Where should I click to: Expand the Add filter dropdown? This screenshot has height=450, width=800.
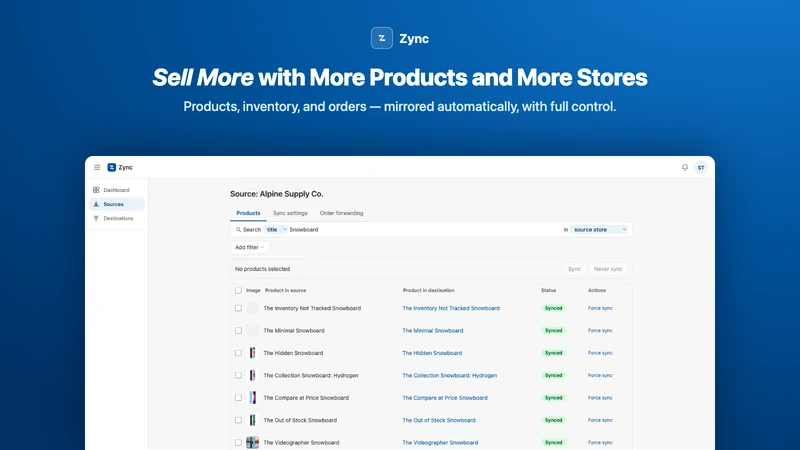(249, 247)
